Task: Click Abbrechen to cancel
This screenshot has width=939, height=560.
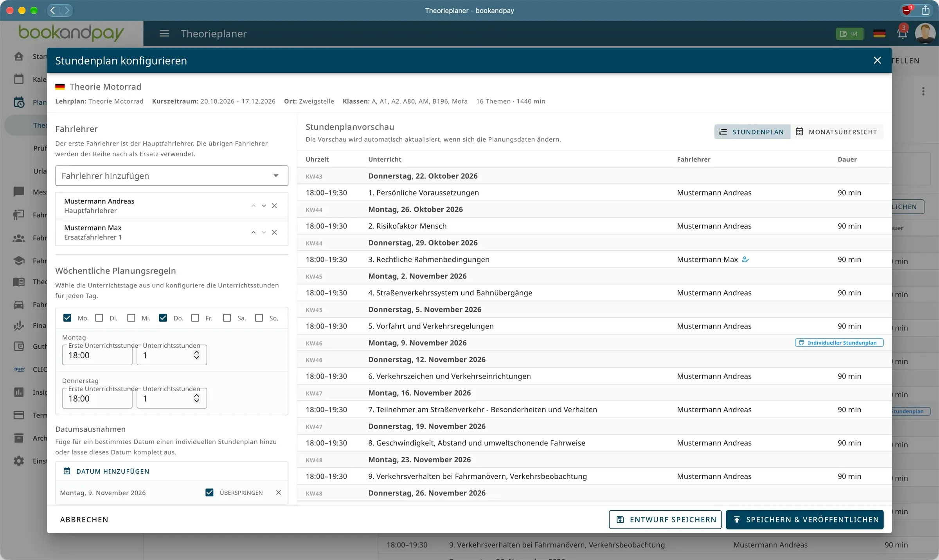Action: (84, 519)
